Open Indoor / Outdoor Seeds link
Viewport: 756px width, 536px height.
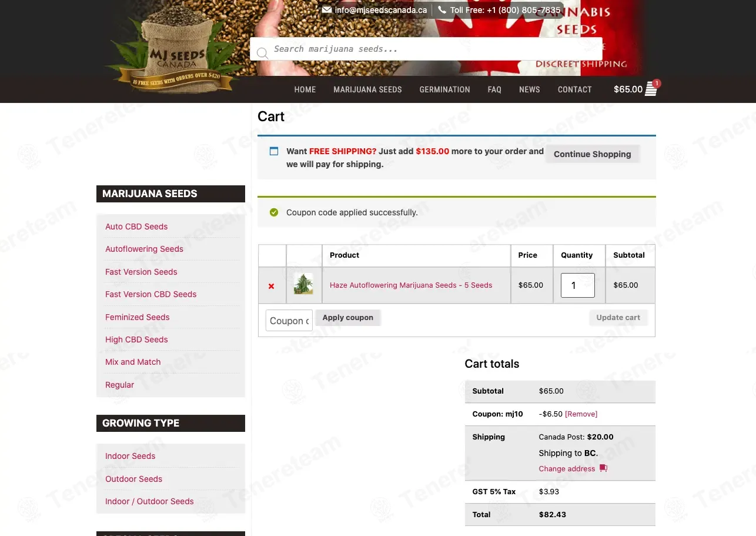tap(149, 501)
